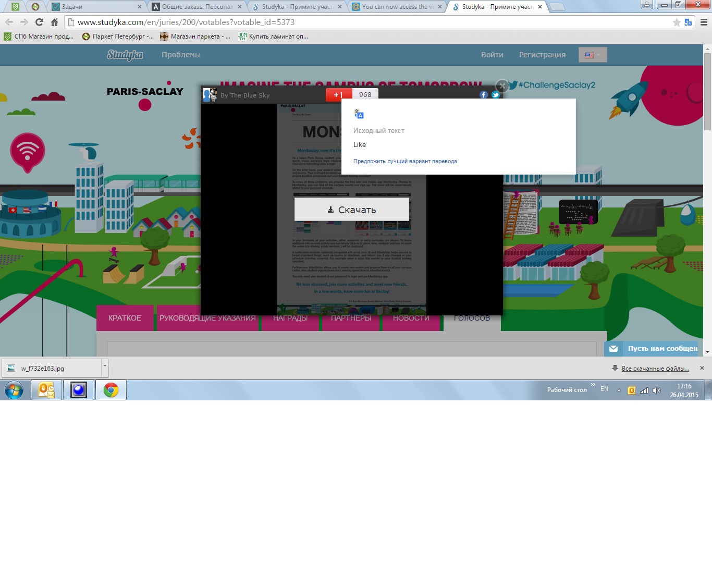
Task: Switch to the КРАТКОЕ tab
Action: click(125, 318)
